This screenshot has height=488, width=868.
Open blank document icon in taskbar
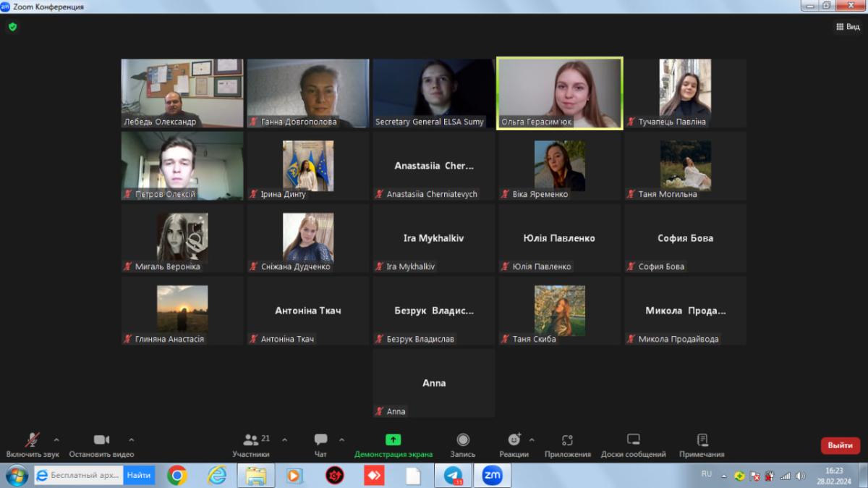tap(413, 476)
